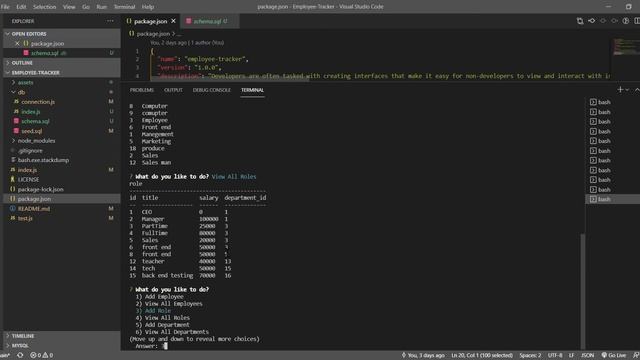Collapse the Open Editors section
This screenshot has width=640, height=360.
62,34
